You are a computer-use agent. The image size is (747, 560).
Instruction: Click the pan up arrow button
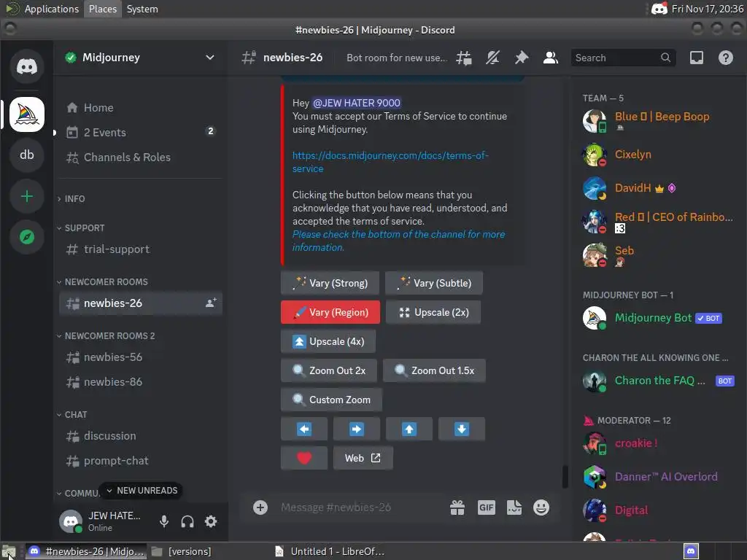(409, 429)
